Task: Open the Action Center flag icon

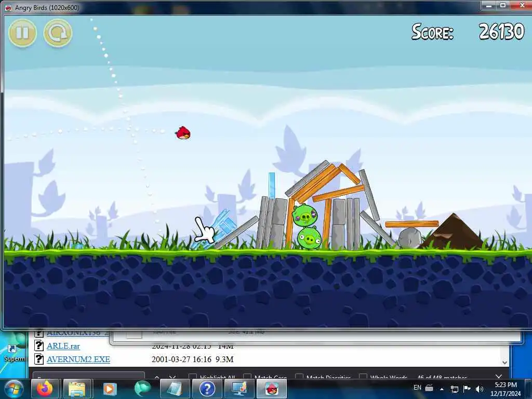Action: tap(467, 389)
